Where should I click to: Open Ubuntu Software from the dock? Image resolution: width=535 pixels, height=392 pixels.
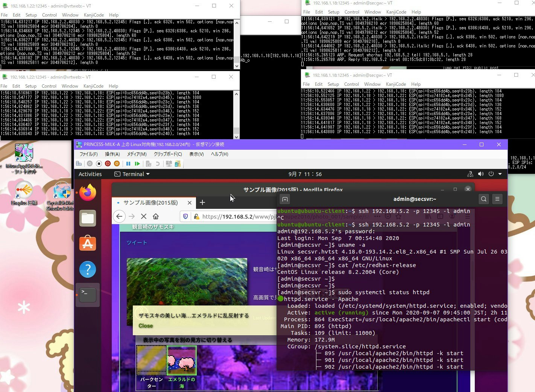88,243
